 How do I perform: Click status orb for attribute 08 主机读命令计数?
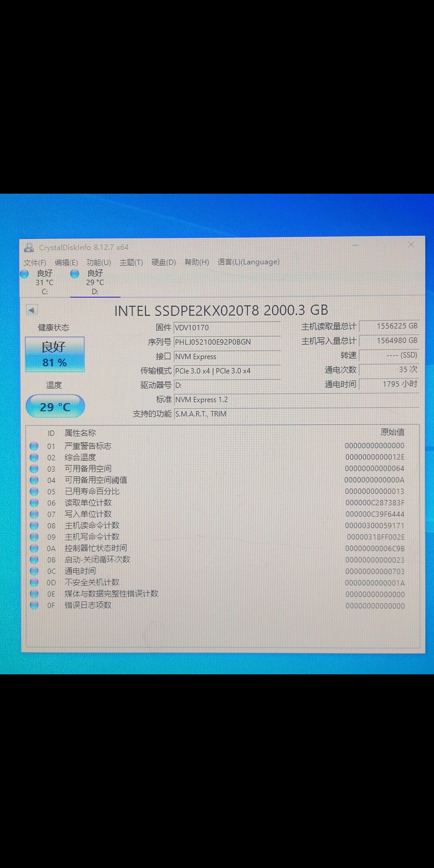pyautogui.click(x=34, y=526)
